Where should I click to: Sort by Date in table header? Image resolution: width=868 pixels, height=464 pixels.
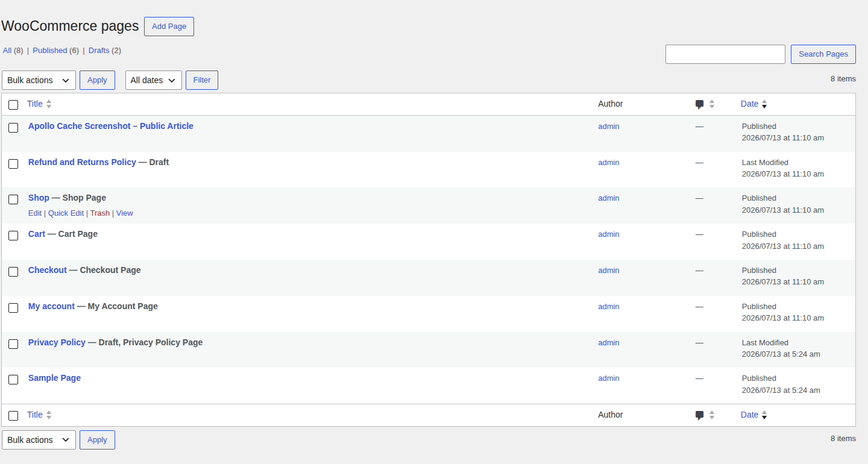coord(749,104)
